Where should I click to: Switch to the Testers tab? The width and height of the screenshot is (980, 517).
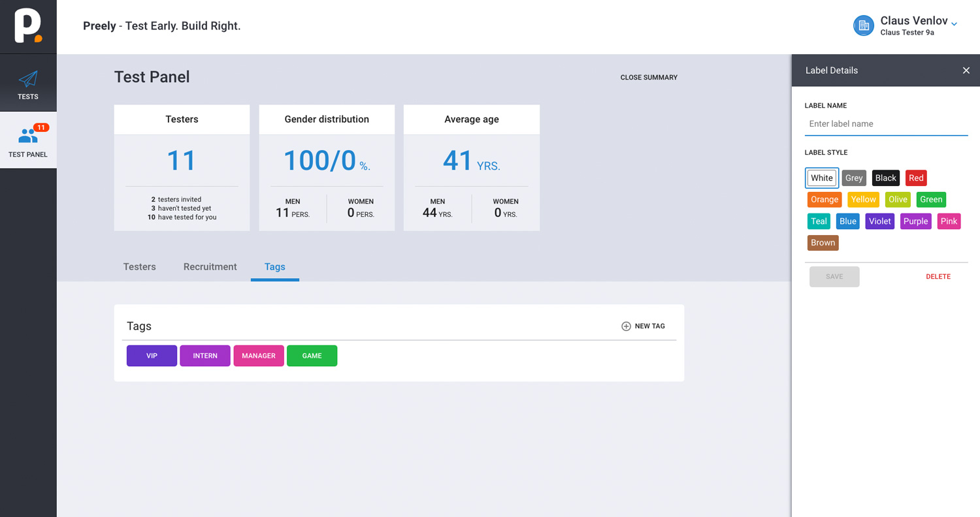(140, 266)
